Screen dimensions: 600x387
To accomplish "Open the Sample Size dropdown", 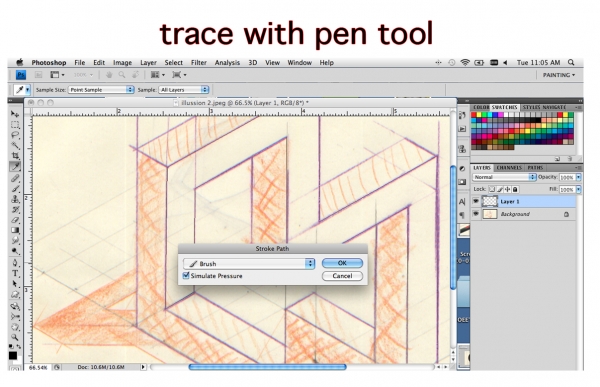I will pyautogui.click(x=101, y=90).
